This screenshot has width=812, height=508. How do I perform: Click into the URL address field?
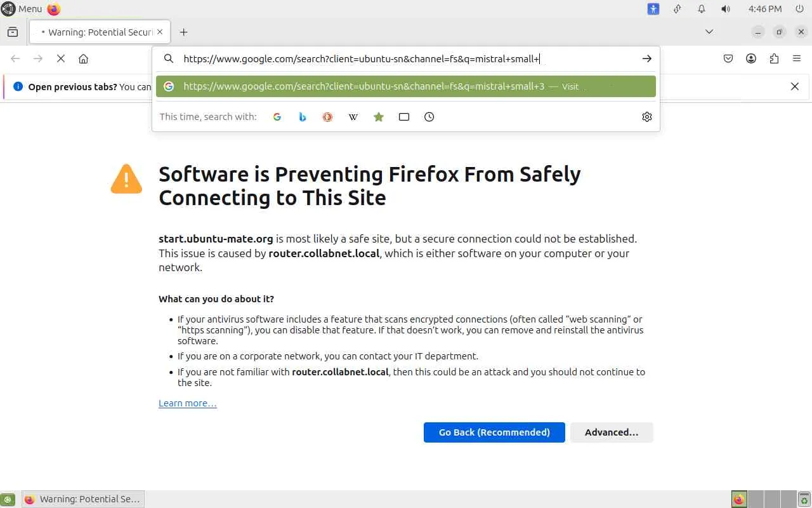(x=406, y=59)
